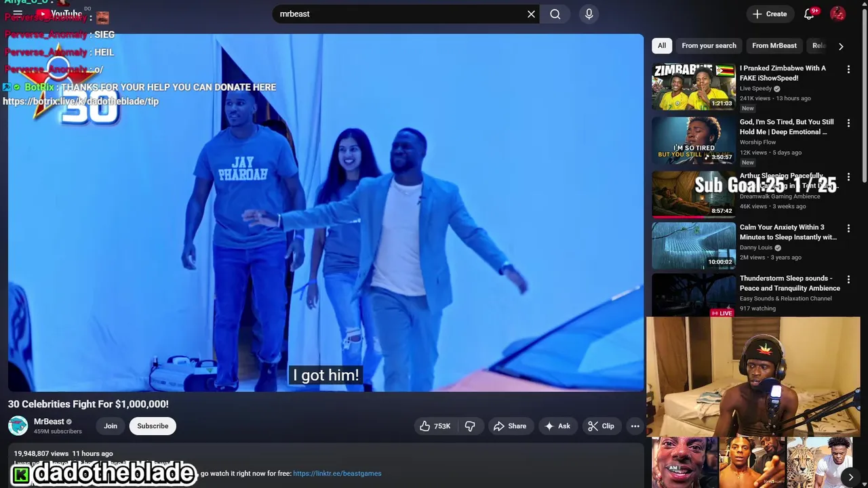Click the I Pranked Zimbabwe video title

(783, 73)
